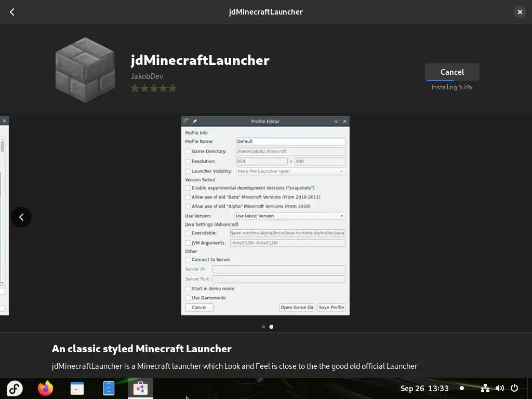The width and height of the screenshot is (532, 399).
Task: Tick Allow use of old Alpha versions
Action: [x=188, y=206]
